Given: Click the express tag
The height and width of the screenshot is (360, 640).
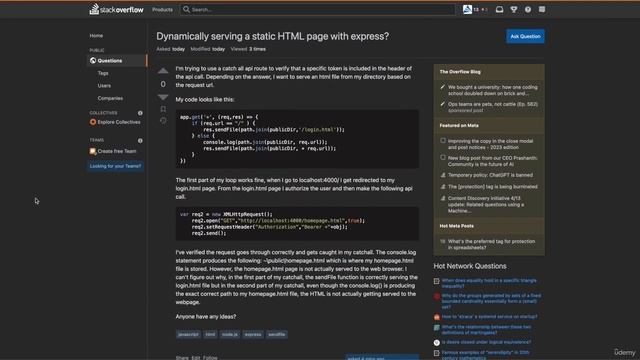Looking at the screenshot, I should click(x=253, y=334).
